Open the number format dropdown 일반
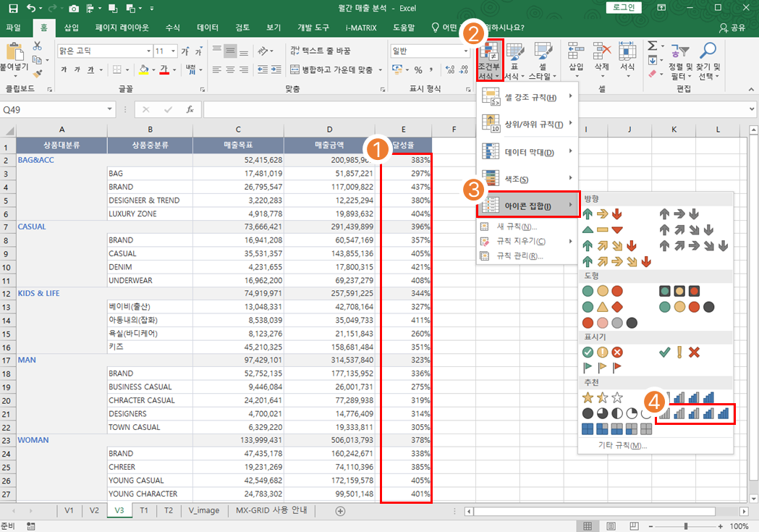 coord(426,51)
